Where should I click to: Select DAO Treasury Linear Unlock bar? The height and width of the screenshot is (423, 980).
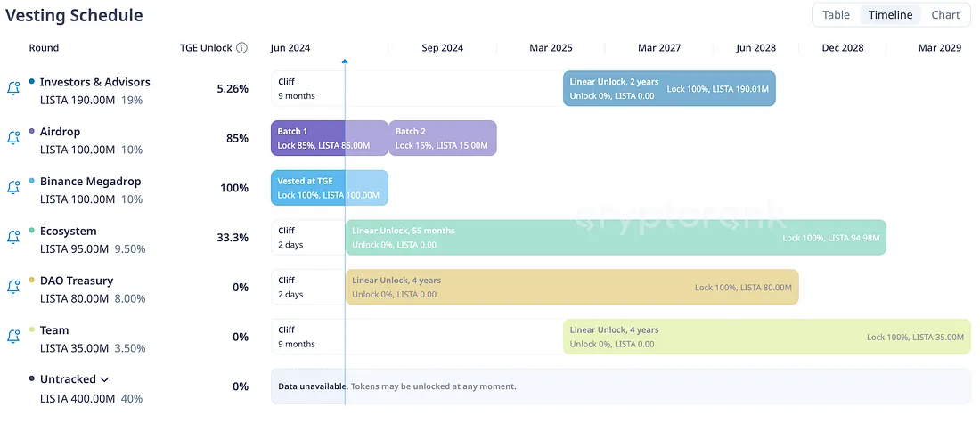(571, 288)
